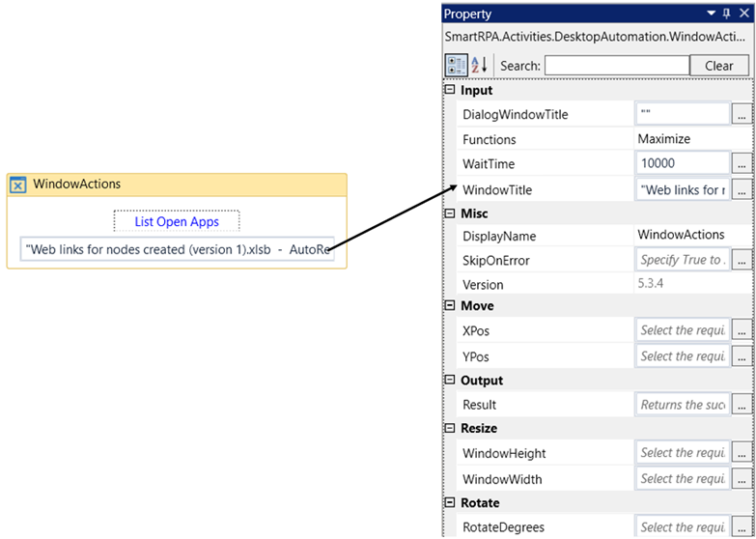Viewport: 756px width, 539px height.
Task: Switch to categorized property view
Action: 455,65
